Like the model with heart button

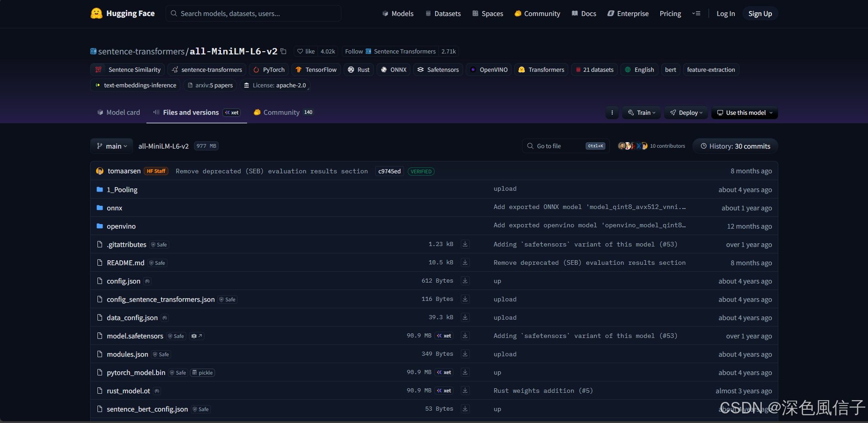point(306,51)
